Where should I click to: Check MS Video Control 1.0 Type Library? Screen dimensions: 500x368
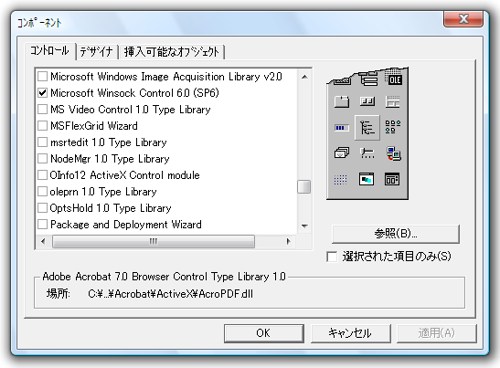[43, 109]
